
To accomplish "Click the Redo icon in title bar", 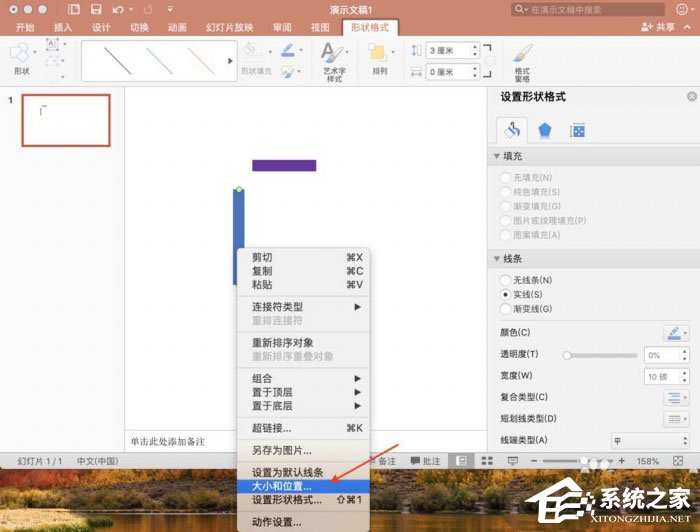I will [x=148, y=9].
